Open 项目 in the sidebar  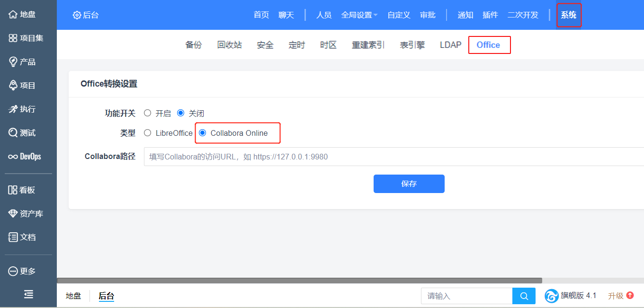coord(22,86)
